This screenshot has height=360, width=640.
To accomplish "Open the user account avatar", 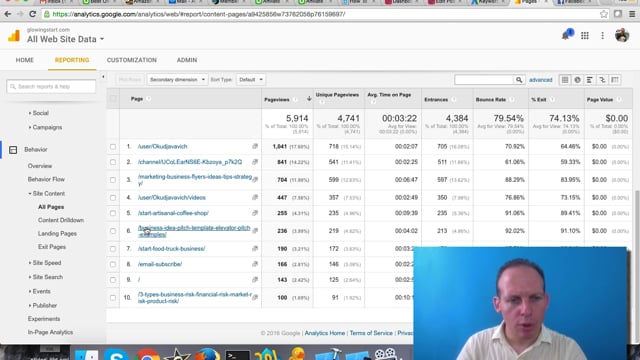I will tap(622, 36).
